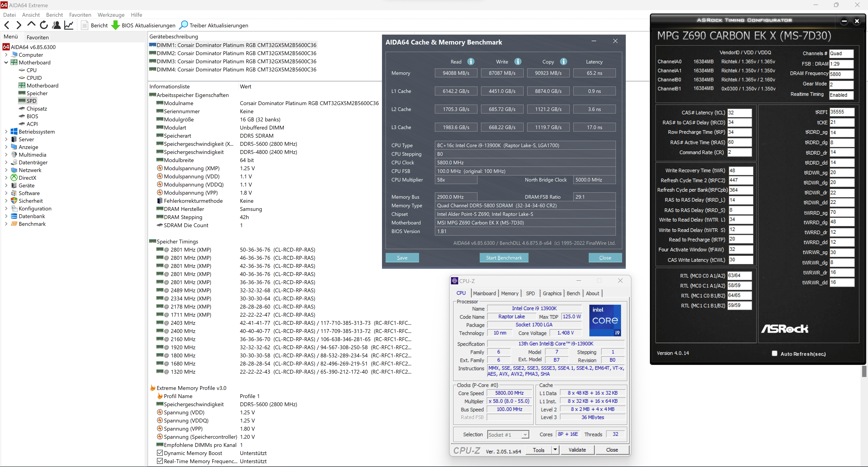The height and width of the screenshot is (467, 868).
Task: Minimize the ASRock Timing Configurator window
Action: tap(844, 21)
